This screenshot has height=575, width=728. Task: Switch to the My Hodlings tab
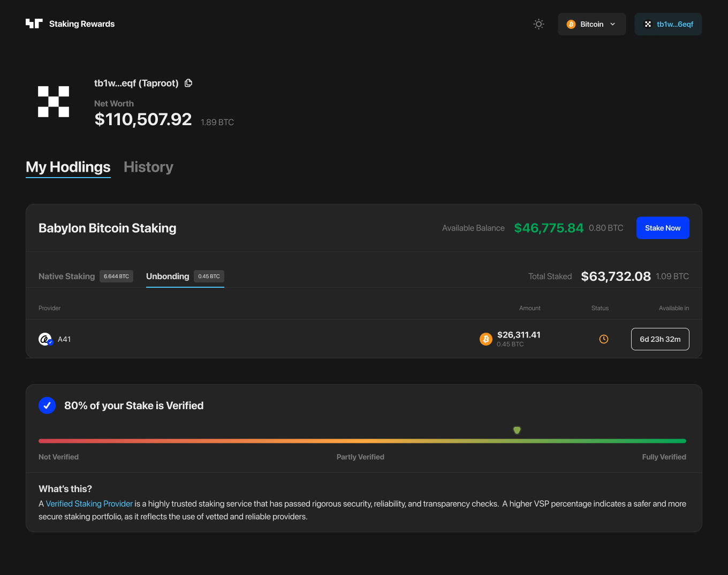pyautogui.click(x=68, y=167)
